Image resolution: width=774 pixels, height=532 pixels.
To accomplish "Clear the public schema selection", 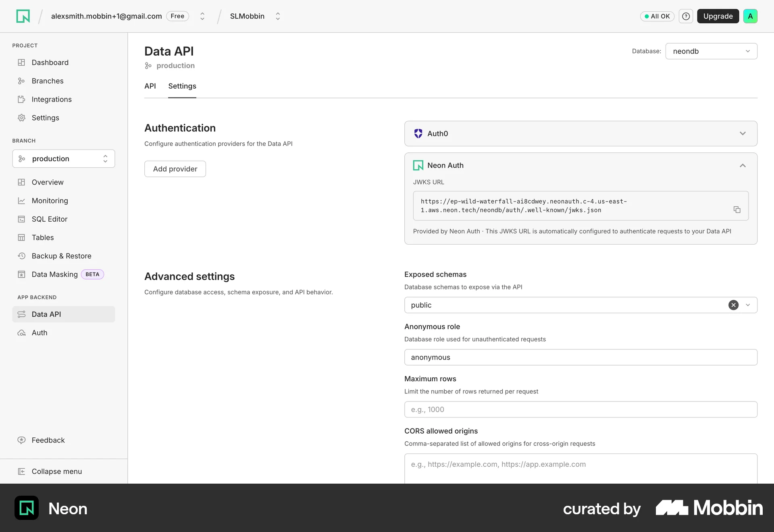I will [x=733, y=305].
